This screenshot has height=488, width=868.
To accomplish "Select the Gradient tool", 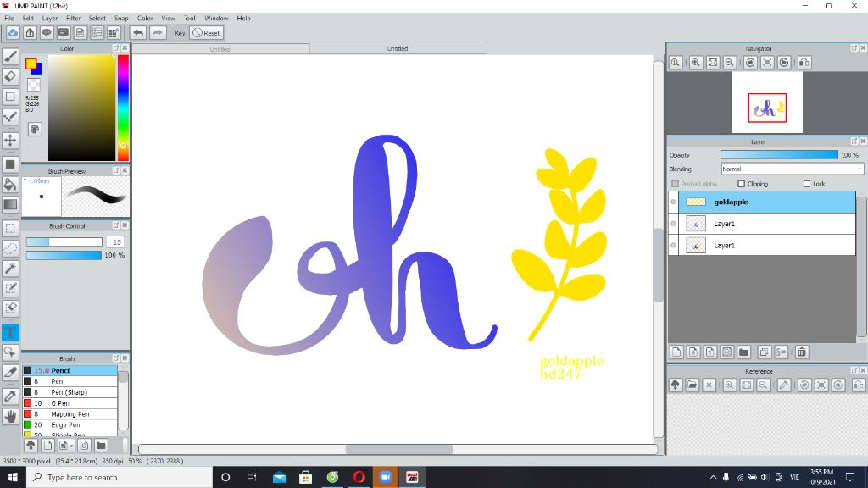I will coord(10,204).
